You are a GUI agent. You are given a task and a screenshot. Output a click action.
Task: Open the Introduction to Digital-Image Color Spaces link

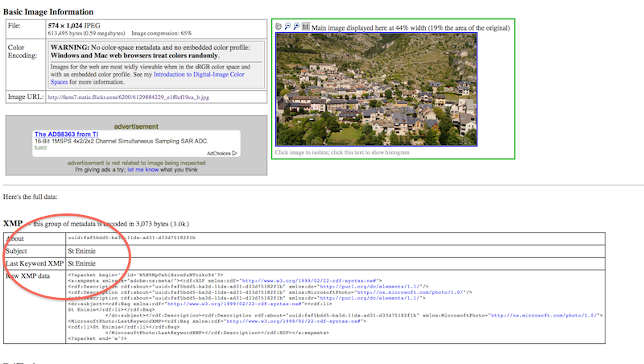(147, 78)
